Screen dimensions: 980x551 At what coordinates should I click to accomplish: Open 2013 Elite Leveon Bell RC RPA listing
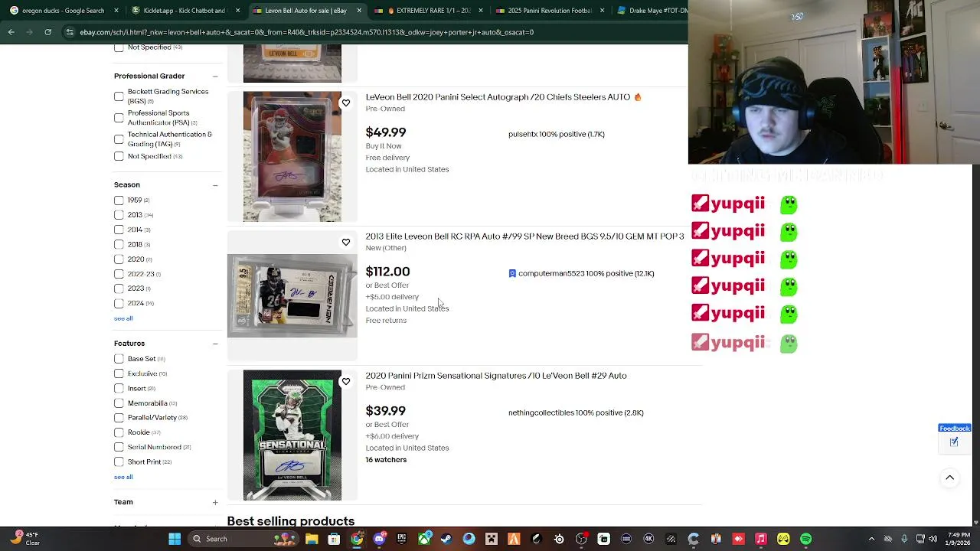pos(524,236)
